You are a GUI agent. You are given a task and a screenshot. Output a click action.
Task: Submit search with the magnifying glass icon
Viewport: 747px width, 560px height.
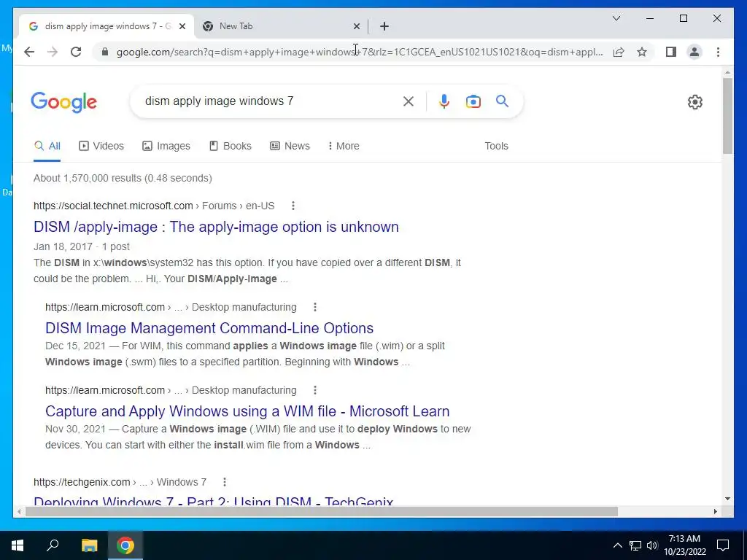[x=502, y=101]
